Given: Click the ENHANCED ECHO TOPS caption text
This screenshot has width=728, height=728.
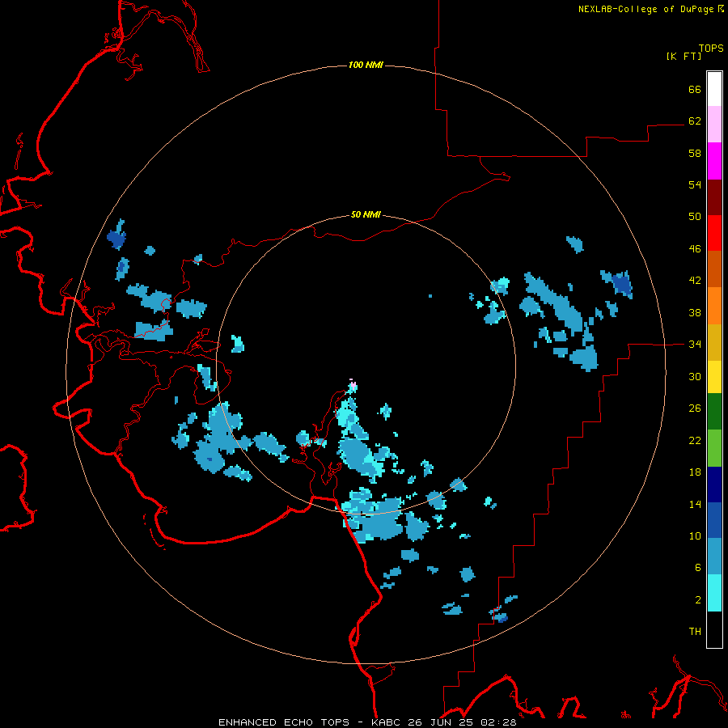Looking at the screenshot, I should coord(284,722).
